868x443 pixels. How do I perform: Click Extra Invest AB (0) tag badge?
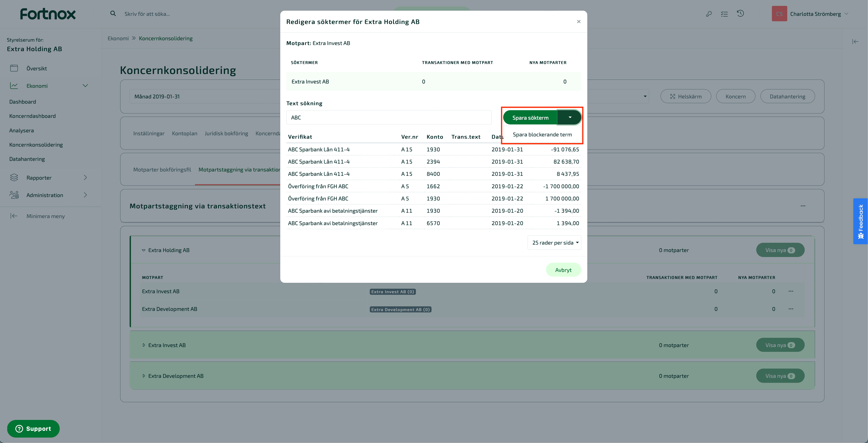393,292
